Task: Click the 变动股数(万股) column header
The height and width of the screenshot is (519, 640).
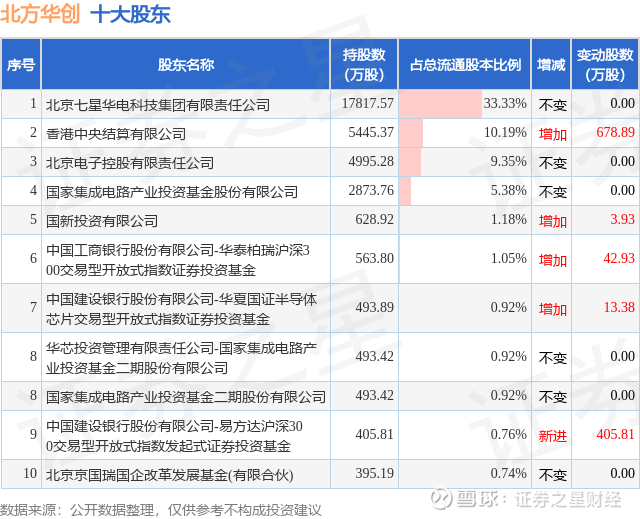Action: [605, 64]
